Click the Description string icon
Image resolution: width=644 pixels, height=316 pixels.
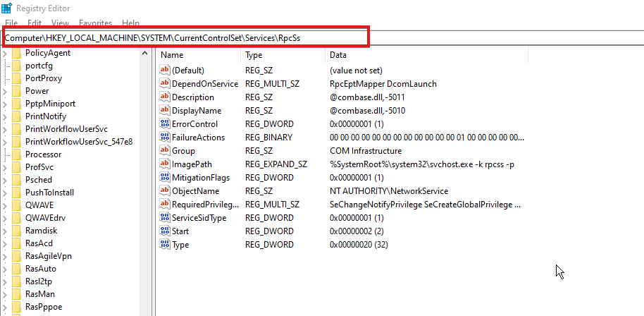pyautogui.click(x=165, y=97)
